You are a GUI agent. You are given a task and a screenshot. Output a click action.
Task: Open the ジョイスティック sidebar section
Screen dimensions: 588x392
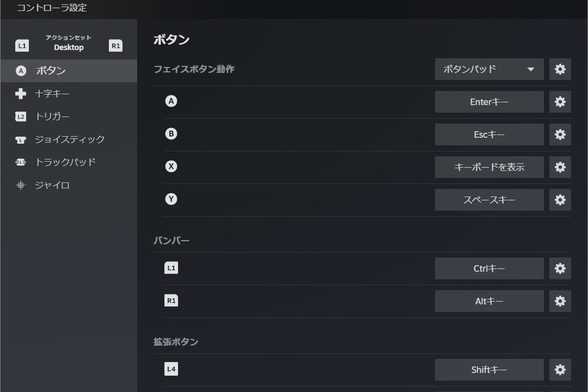[69, 139]
